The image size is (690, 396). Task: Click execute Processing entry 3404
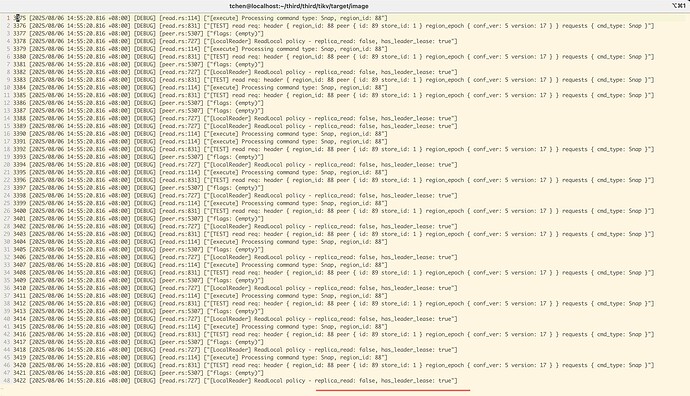[x=200, y=242]
